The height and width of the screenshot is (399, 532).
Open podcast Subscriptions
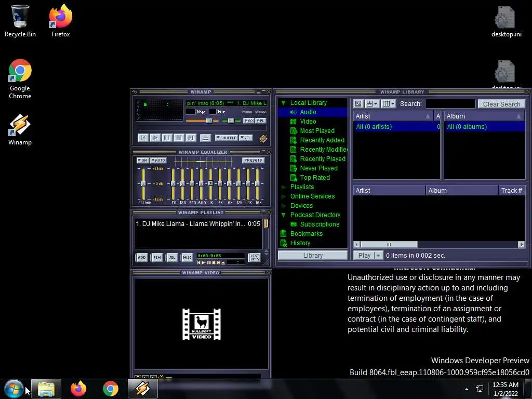[x=320, y=224]
